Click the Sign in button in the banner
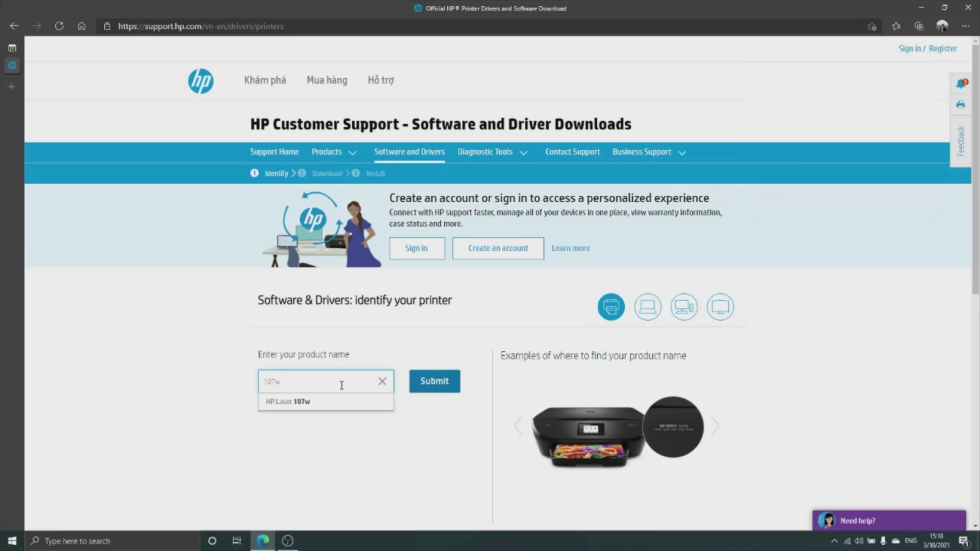Screen dimensions: 980x551 417,248
